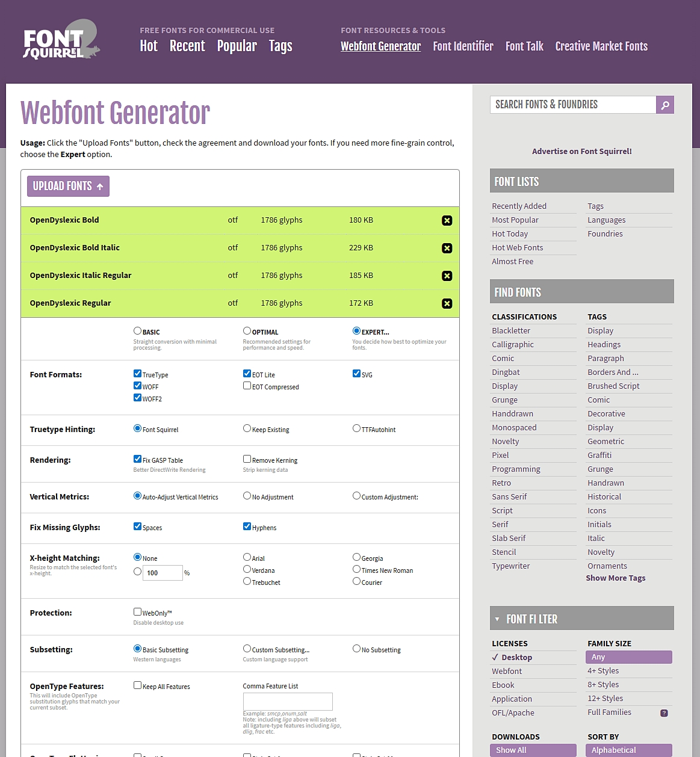Click Show More Tags link
The width and height of the screenshot is (700, 757).
616,578
